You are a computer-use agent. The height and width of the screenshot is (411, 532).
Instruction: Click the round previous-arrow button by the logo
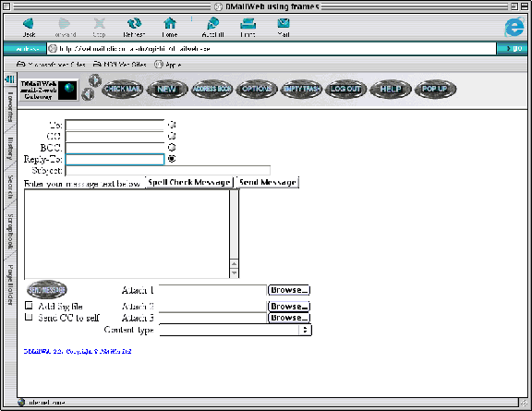tap(89, 94)
